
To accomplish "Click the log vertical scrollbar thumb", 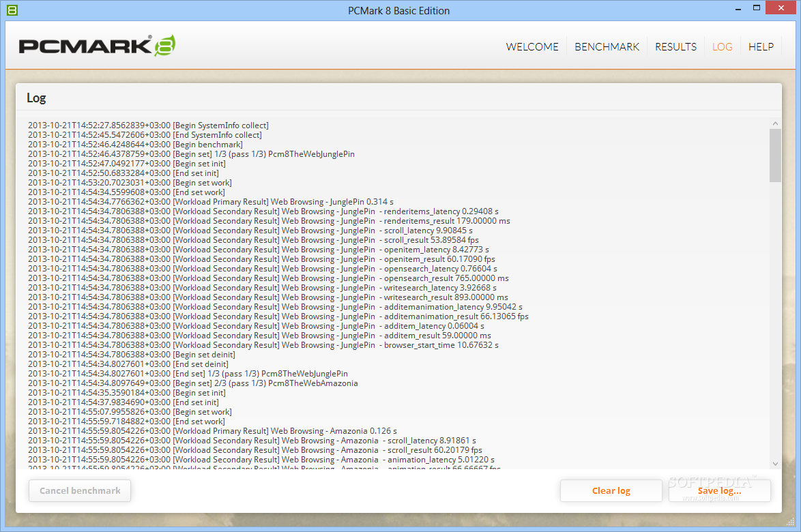I will pos(775,156).
